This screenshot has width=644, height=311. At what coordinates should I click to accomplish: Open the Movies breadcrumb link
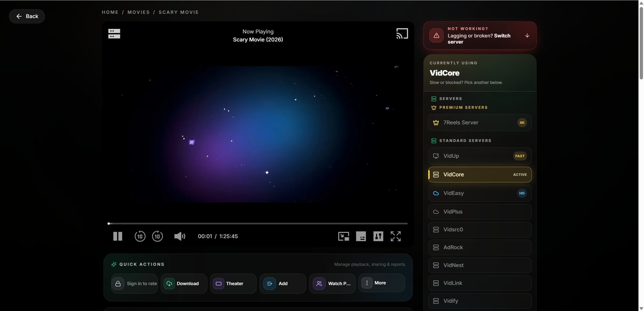139,12
